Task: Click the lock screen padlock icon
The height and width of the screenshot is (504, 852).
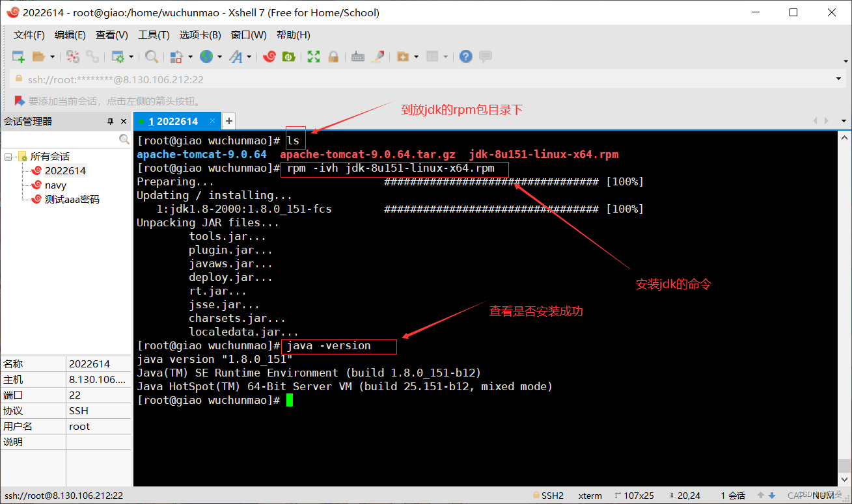Action: pyautogui.click(x=333, y=57)
